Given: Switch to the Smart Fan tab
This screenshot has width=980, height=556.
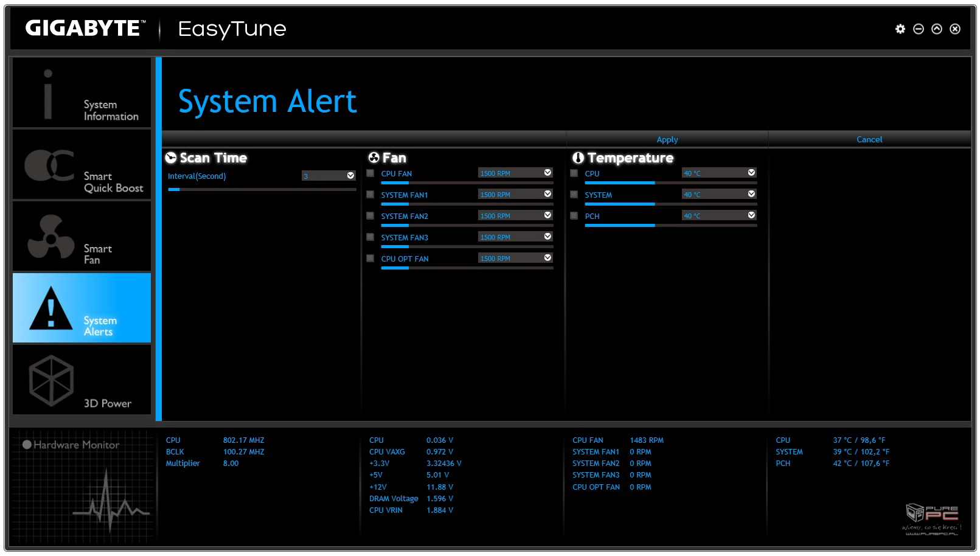Looking at the screenshot, I should [x=82, y=236].
